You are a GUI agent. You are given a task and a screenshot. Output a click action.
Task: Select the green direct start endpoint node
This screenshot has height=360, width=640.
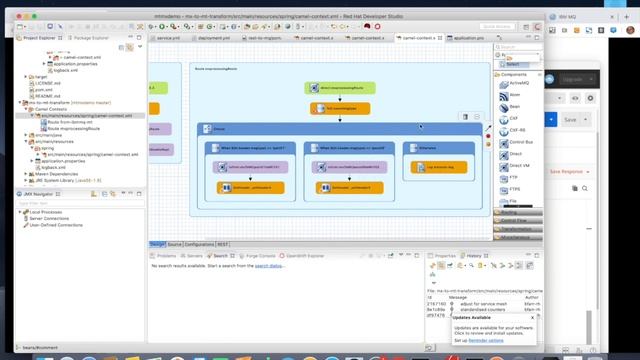click(340, 88)
